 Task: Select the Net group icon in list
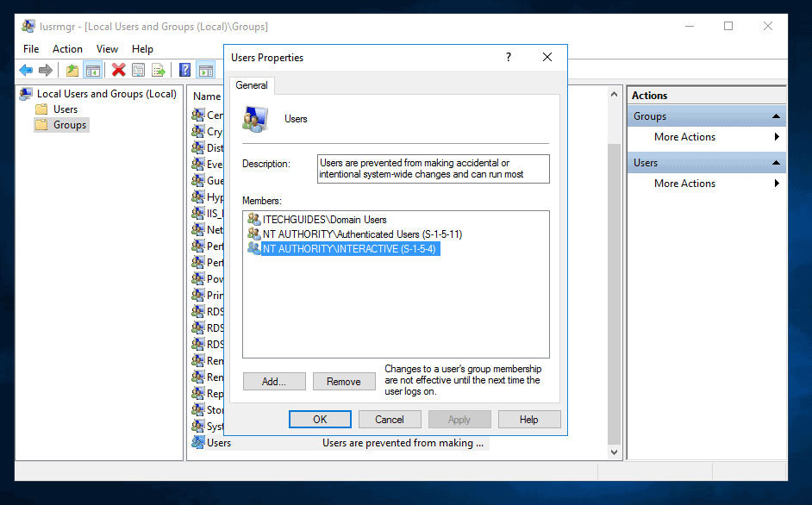click(197, 229)
